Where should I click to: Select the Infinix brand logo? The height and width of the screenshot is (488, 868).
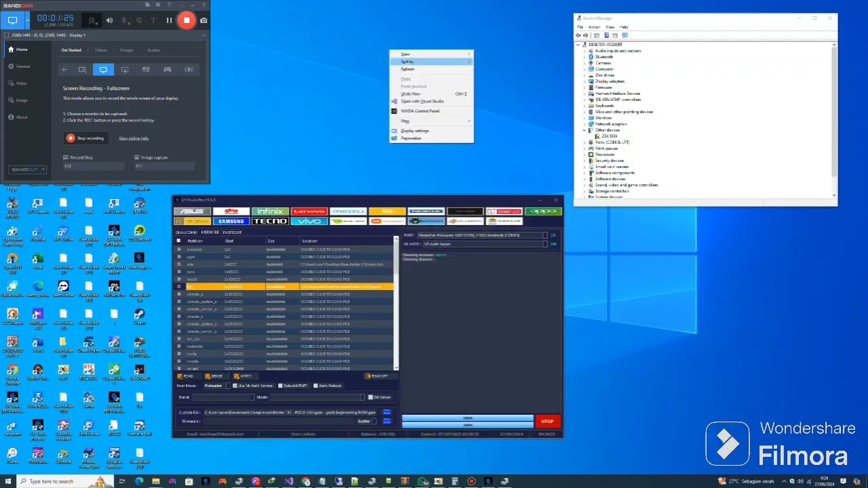269,211
